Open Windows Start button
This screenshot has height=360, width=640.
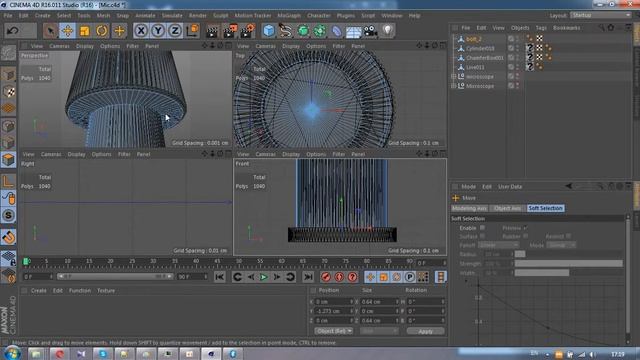[x=12, y=353]
